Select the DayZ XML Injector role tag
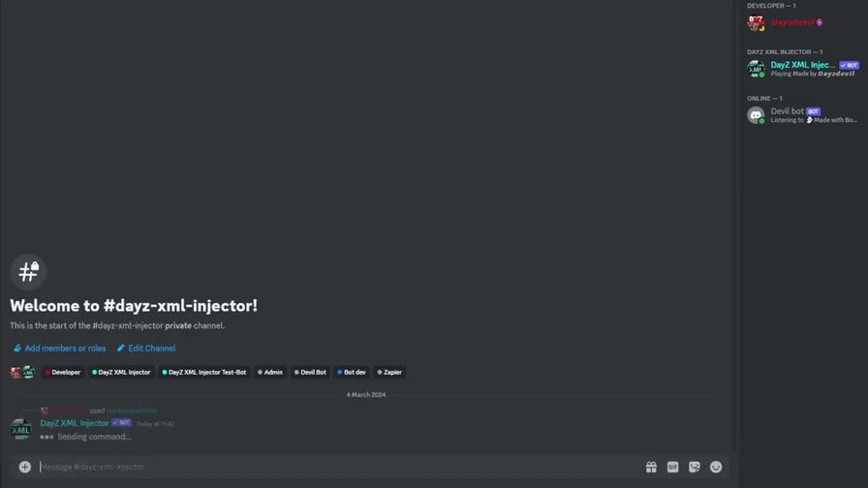The width and height of the screenshot is (868, 488). 121,373
